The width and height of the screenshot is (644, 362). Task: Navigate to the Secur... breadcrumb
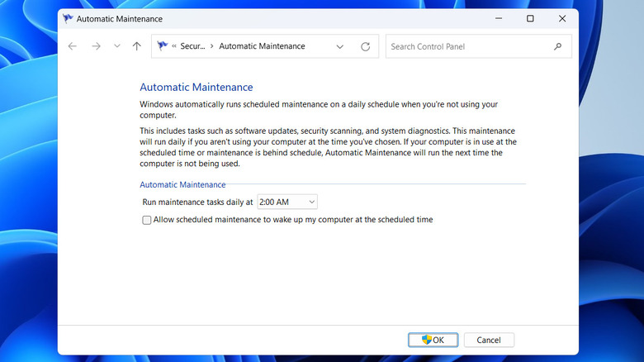[x=192, y=47]
